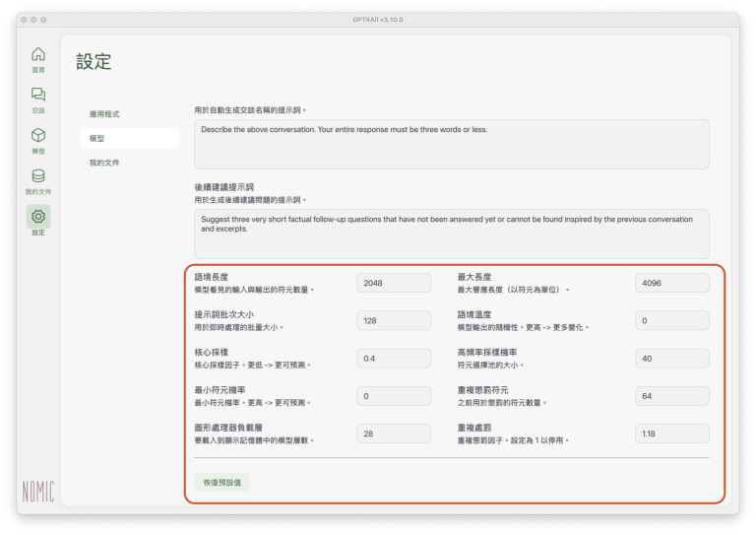756x535 pixels.
Task: Focus the 核心採樣 field showing 0.4
Action: (394, 358)
